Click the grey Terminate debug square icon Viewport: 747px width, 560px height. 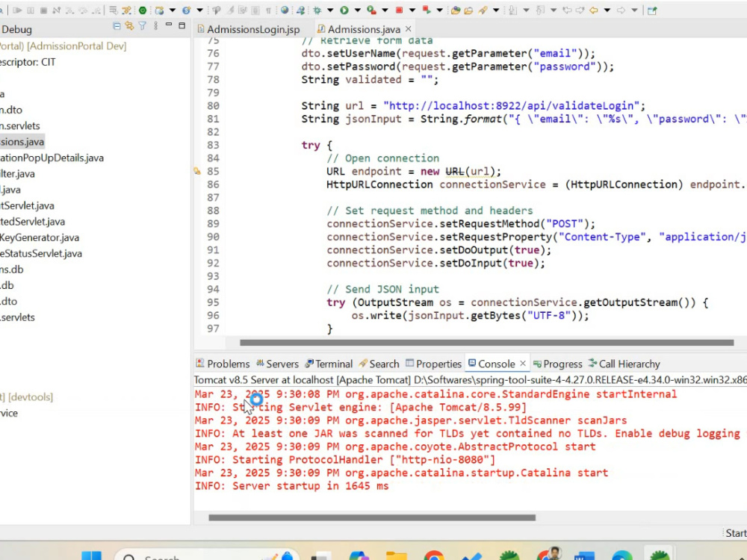click(43, 10)
